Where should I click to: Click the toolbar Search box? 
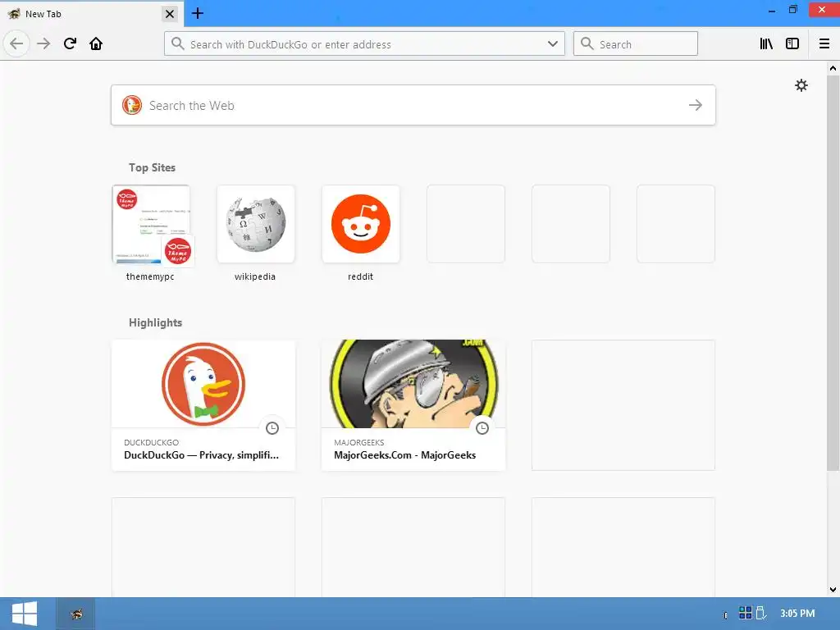(x=636, y=44)
